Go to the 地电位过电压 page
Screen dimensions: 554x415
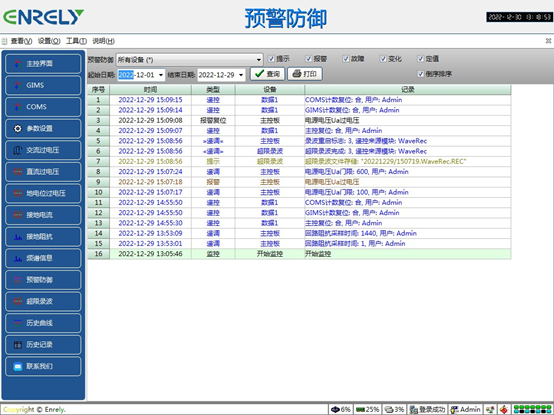(43, 193)
